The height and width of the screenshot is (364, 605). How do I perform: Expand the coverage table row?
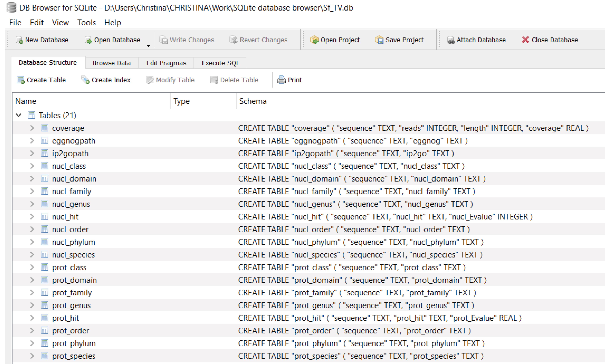click(x=32, y=128)
